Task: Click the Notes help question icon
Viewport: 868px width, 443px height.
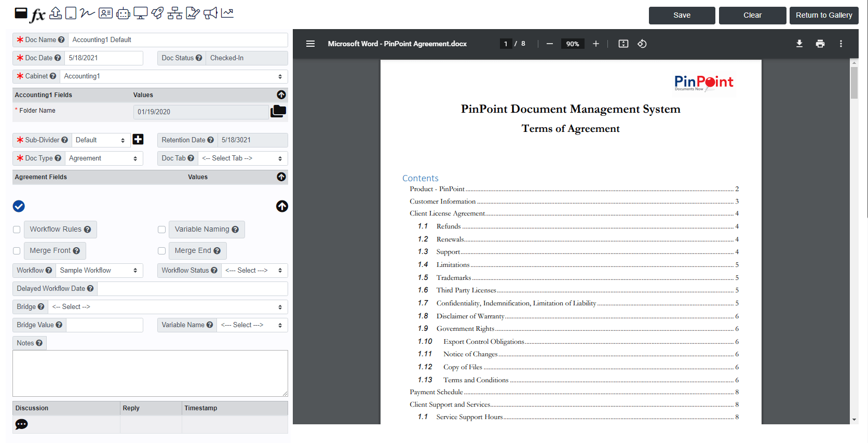Action: click(39, 343)
